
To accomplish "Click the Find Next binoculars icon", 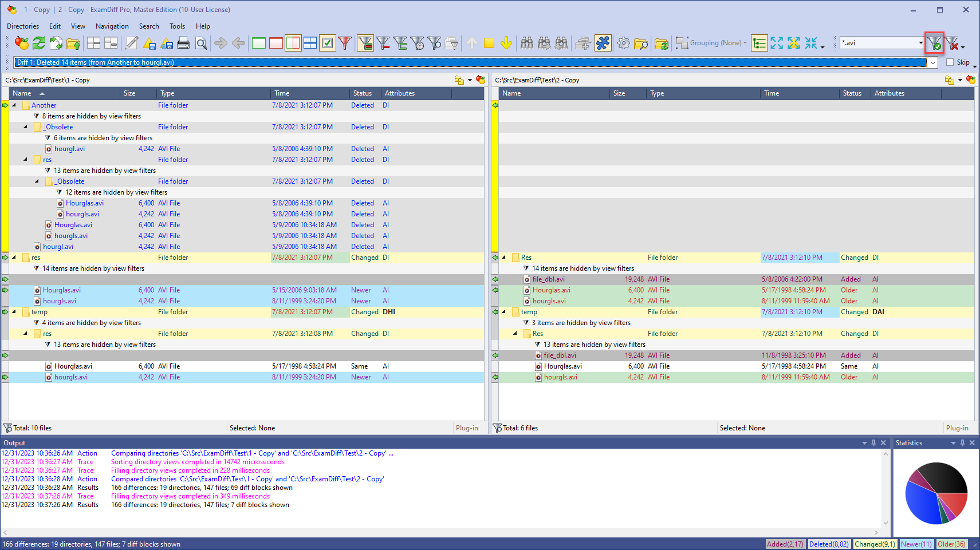I will [544, 43].
